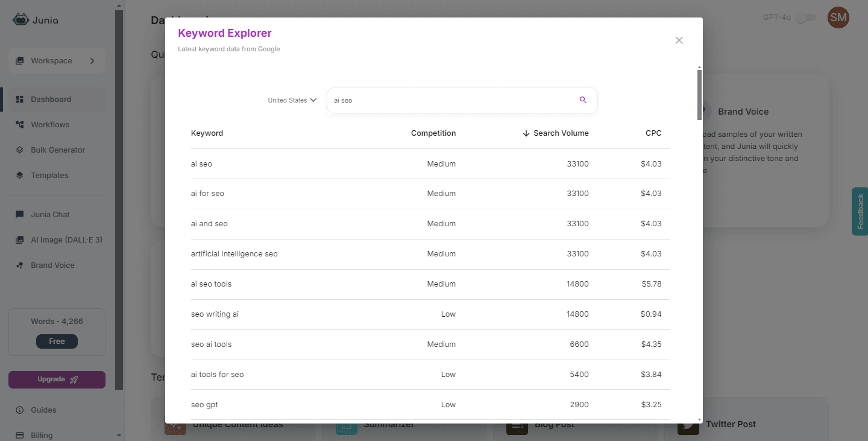
Task: Open the United States country dropdown
Action: point(292,101)
